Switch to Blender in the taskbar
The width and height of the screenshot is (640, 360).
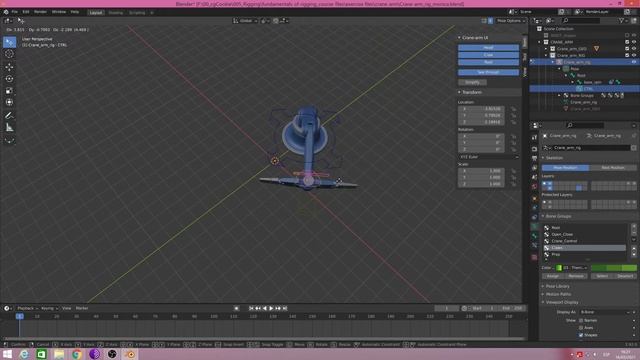pyautogui.click(x=130, y=354)
